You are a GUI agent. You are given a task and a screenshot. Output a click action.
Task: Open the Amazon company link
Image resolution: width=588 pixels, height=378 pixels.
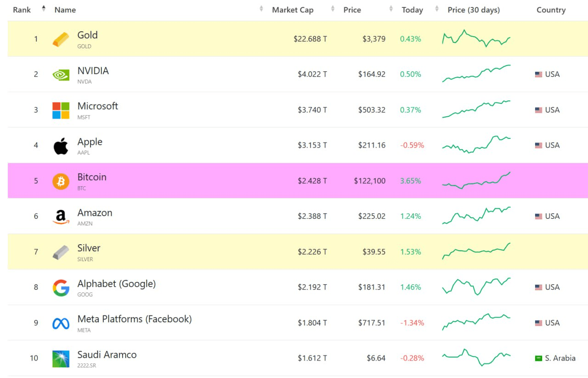point(95,213)
